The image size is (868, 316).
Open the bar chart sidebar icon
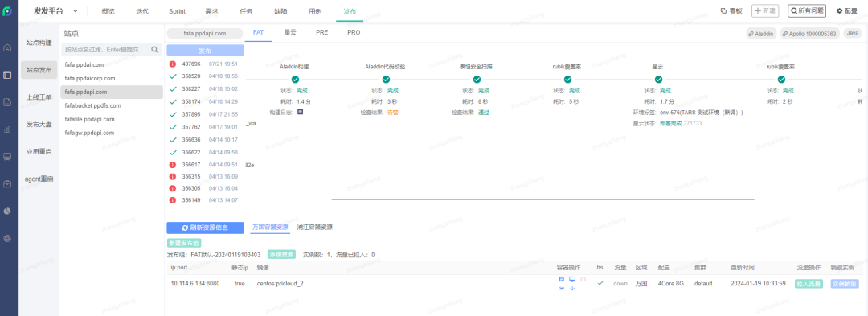point(8,129)
